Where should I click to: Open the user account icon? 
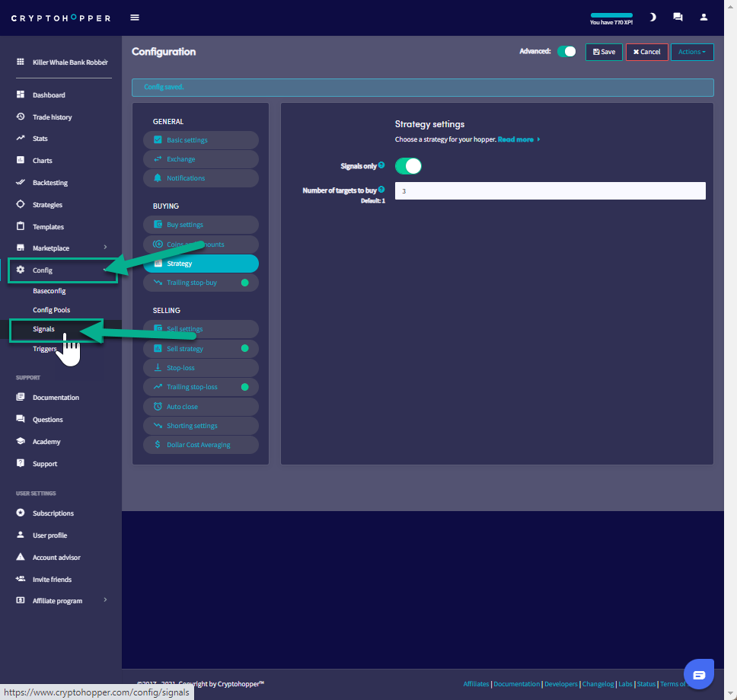point(703,18)
